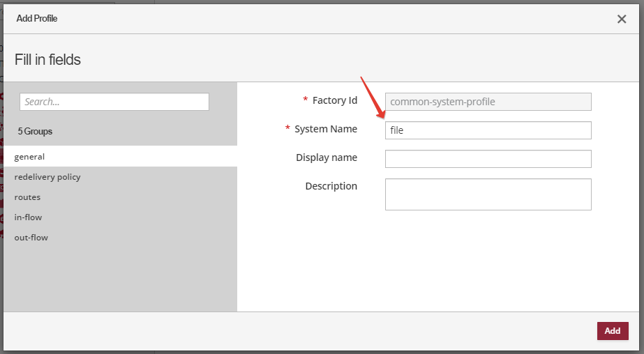Select the general group
This screenshot has height=354, width=644.
click(x=29, y=157)
